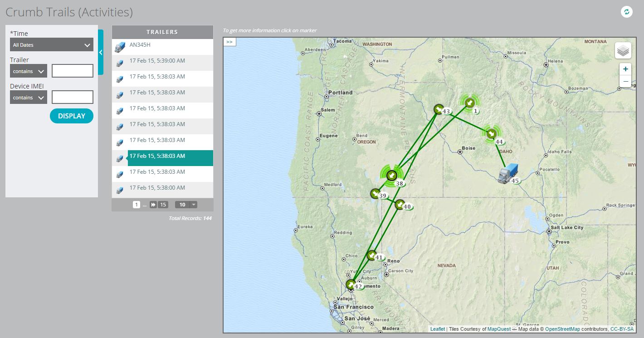The image size is (644, 338).
Task: Click highlighted 17 Feb 15, 5:38:03 AM row
Action: coord(162,158)
